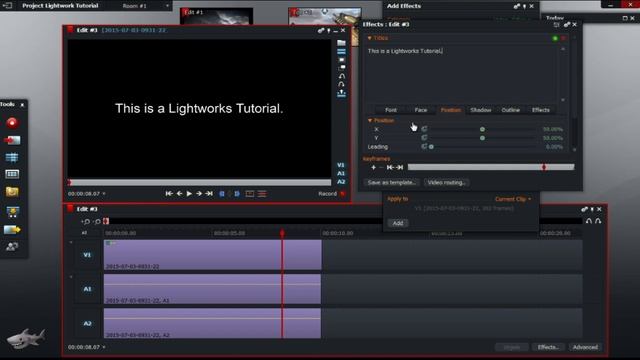Viewport: 640px width, 360px height.
Task: Click the Y position slider handle
Action: point(482,138)
